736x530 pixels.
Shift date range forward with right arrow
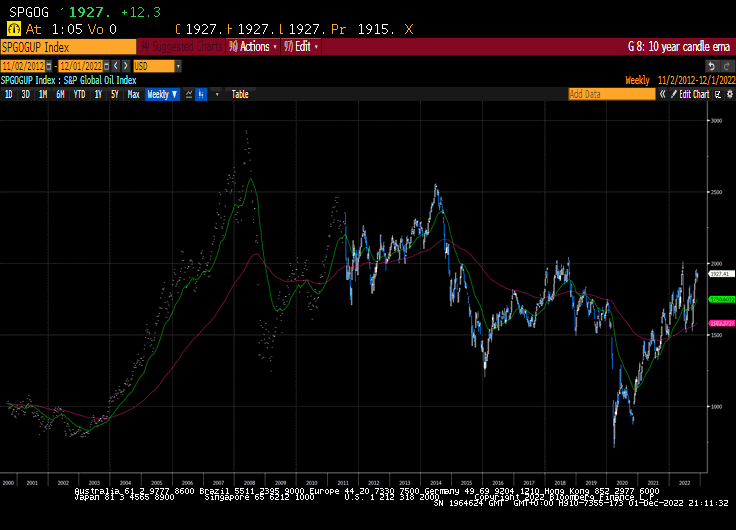tap(125, 66)
